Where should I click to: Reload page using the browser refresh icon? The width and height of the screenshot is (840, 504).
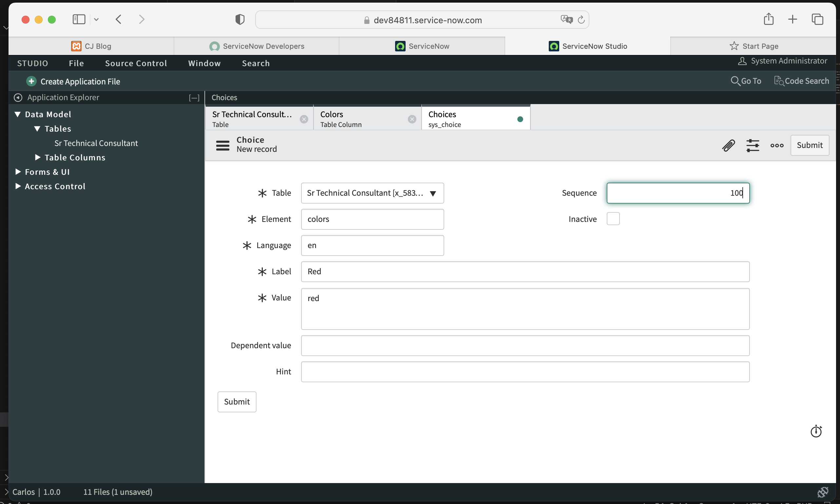pos(581,20)
